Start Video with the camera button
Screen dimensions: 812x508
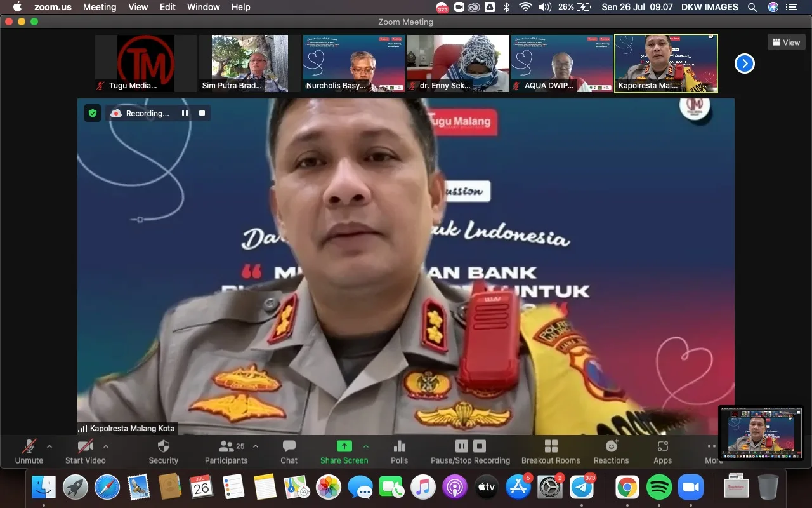pos(86,451)
